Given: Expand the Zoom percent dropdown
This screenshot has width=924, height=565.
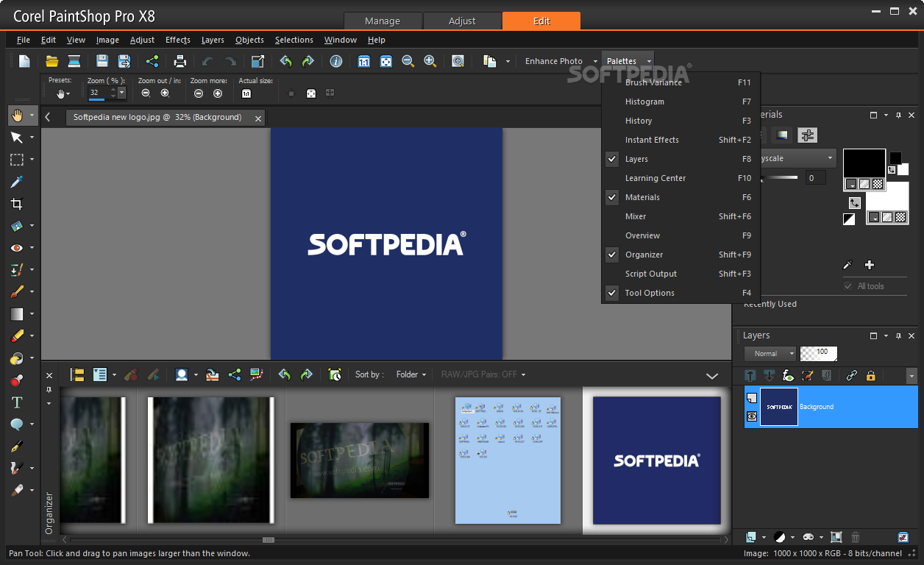Looking at the screenshot, I should pos(121,93).
